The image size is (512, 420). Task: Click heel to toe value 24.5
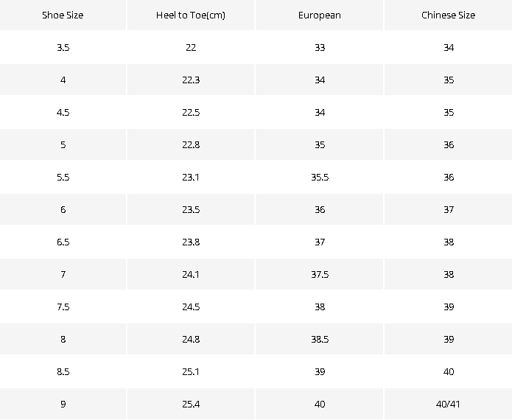click(x=191, y=307)
